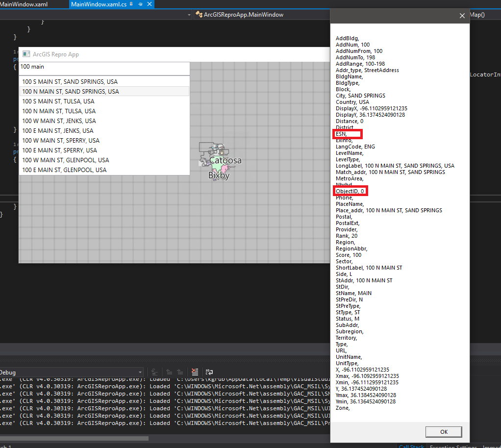Select 100 S MAIN ST, TULSA suggestion
The width and height of the screenshot is (501, 448).
click(x=104, y=101)
